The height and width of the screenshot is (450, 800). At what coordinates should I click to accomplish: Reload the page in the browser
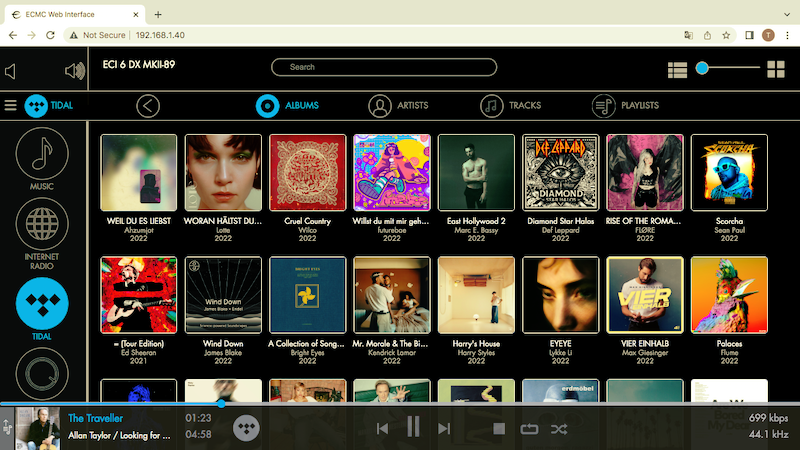(50, 35)
